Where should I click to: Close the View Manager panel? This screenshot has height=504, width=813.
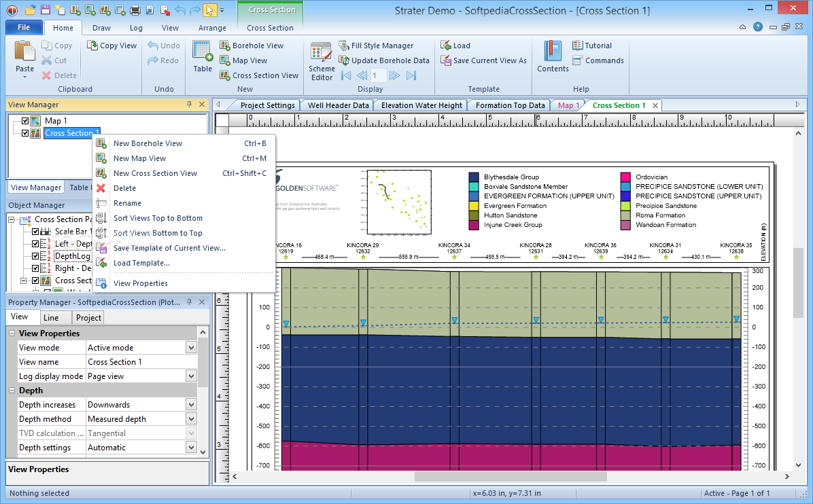(x=202, y=105)
